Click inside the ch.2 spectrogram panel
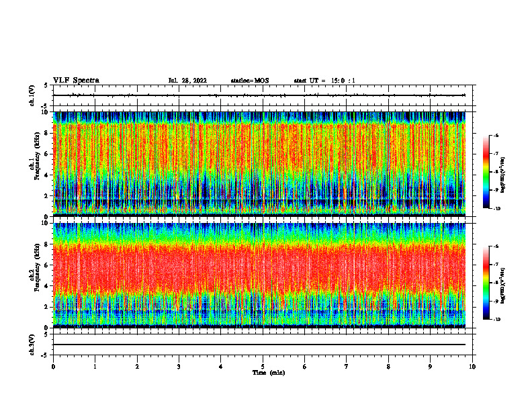Viewport: 532px width, 411px height. pyautogui.click(x=259, y=275)
